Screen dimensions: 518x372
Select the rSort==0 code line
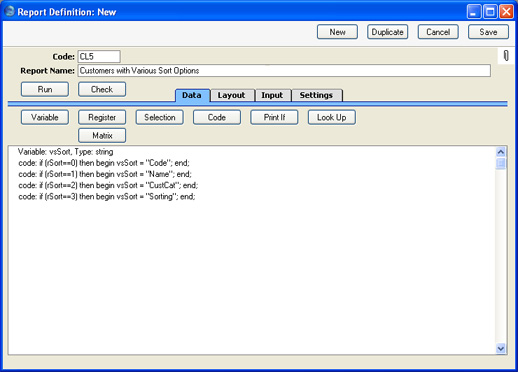[104, 163]
